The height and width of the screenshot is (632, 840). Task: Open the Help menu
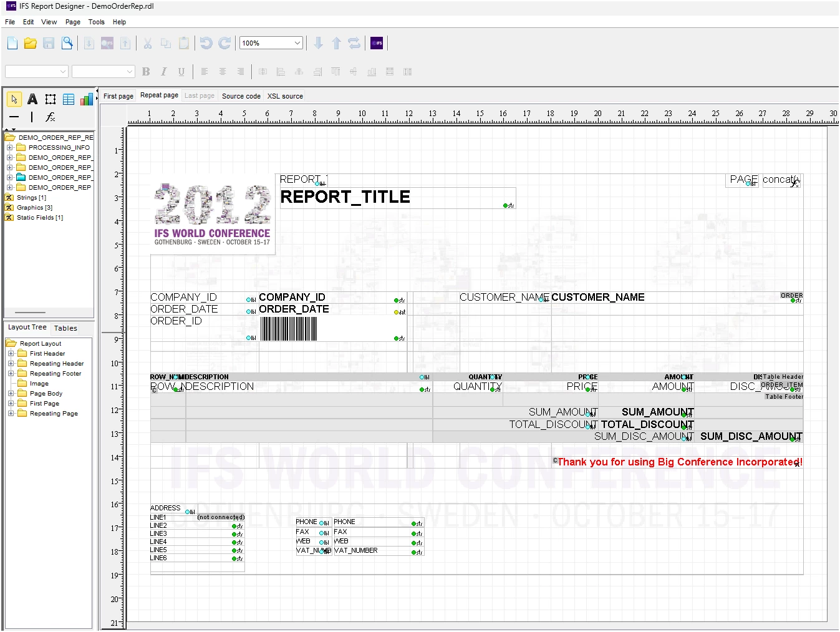[119, 22]
